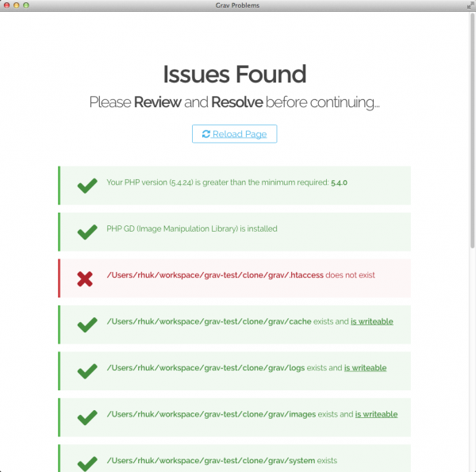The width and height of the screenshot is (476, 472).
Task: Click the green checkmark next to PHP GD
Action: (86, 232)
